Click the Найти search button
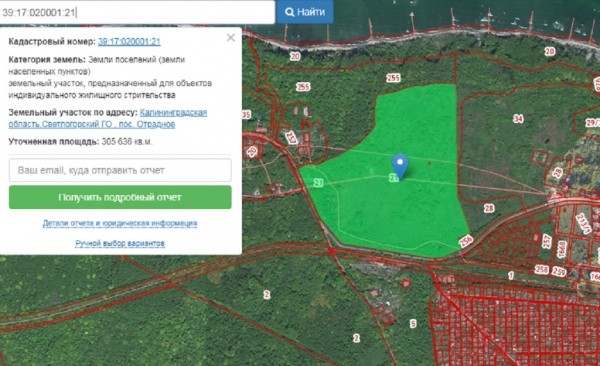The height and width of the screenshot is (366, 600). [305, 12]
